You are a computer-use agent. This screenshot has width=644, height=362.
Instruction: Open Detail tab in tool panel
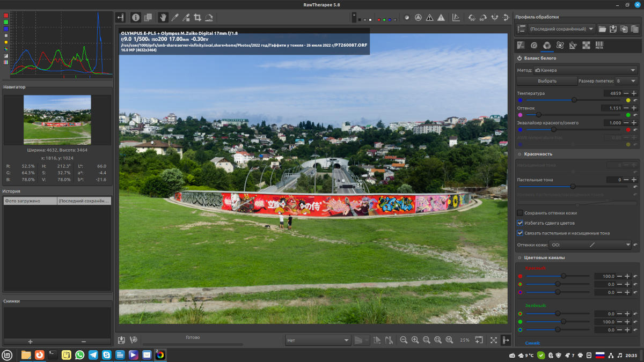click(x=534, y=46)
